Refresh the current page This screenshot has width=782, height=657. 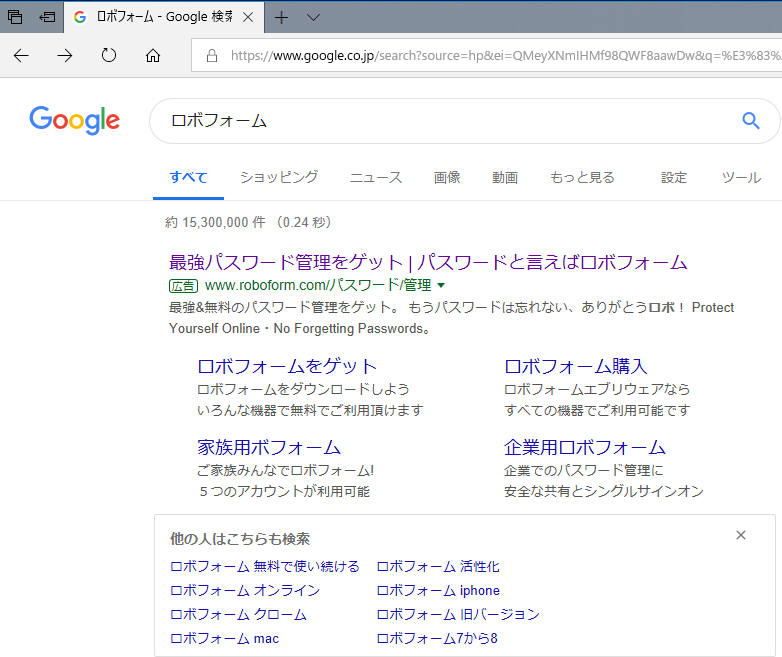109,56
